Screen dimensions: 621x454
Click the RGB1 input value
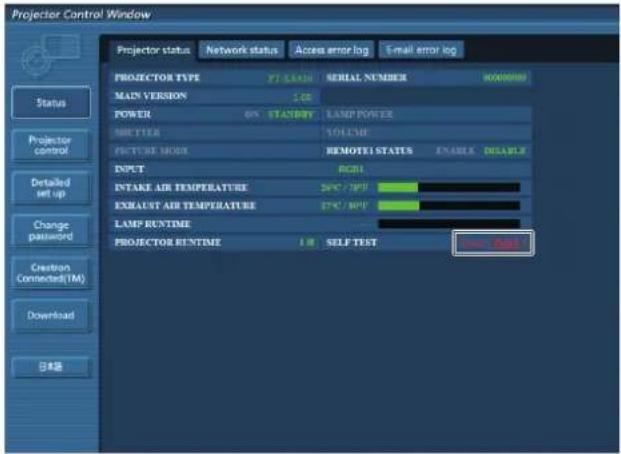[x=351, y=169]
